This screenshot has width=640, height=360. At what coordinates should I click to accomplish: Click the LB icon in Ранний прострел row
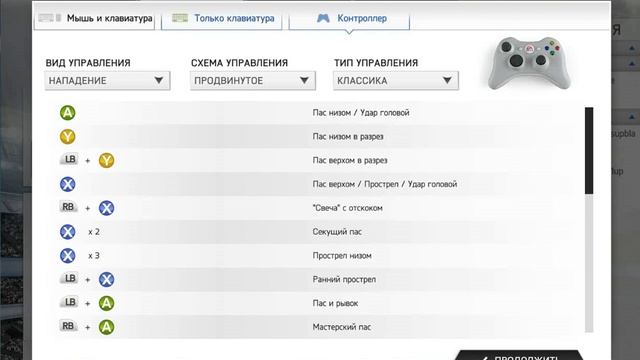click(69, 278)
